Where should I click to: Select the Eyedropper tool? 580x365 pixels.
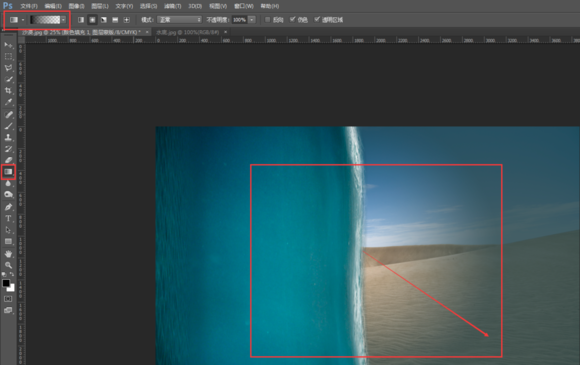point(8,102)
